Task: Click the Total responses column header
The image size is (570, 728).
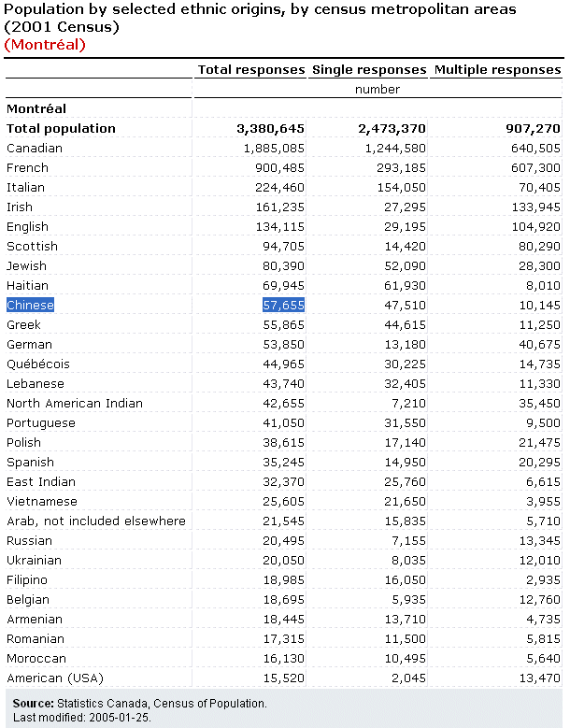Action: point(250,69)
